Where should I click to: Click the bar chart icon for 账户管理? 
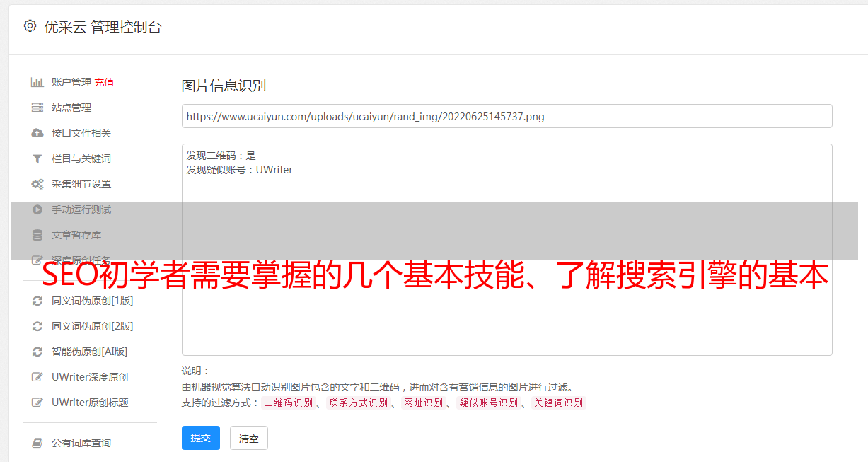point(37,82)
